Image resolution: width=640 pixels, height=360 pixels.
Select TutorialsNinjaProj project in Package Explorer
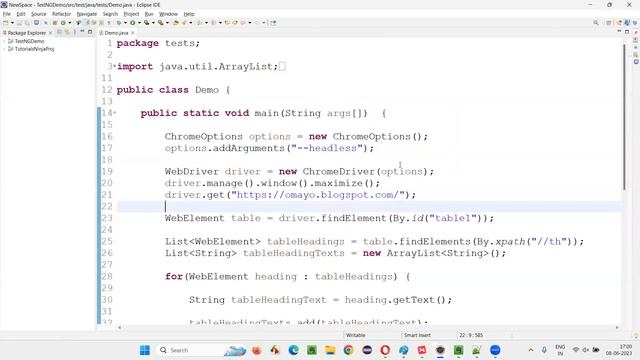(34, 49)
